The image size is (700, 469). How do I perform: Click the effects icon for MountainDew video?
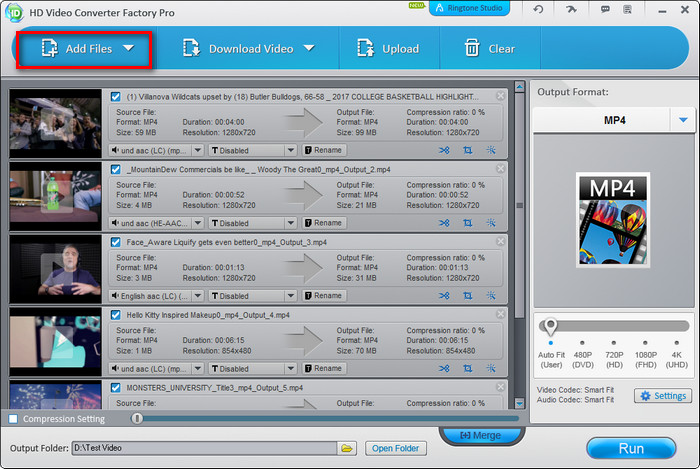(x=491, y=223)
